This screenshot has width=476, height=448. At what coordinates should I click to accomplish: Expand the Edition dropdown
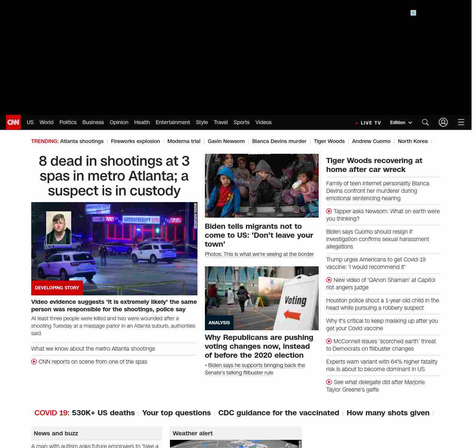pos(401,123)
